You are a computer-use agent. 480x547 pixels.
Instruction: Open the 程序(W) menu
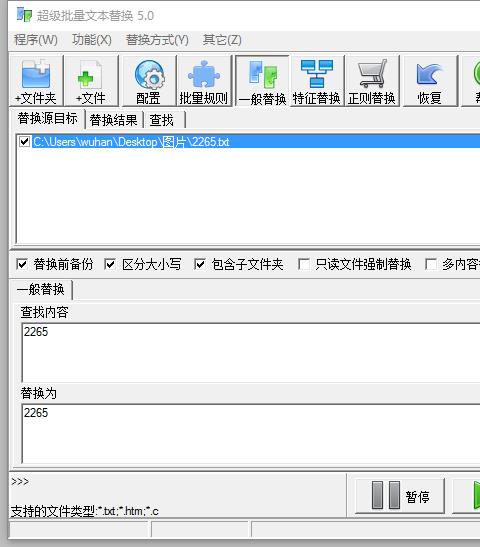pos(36,40)
